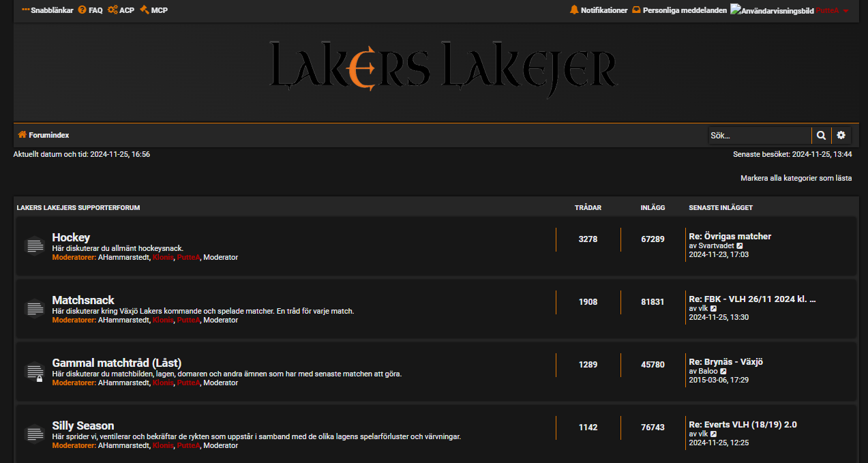Click the Personliga meddelanden inbox icon
The height and width of the screenshot is (463, 868).
(636, 10)
